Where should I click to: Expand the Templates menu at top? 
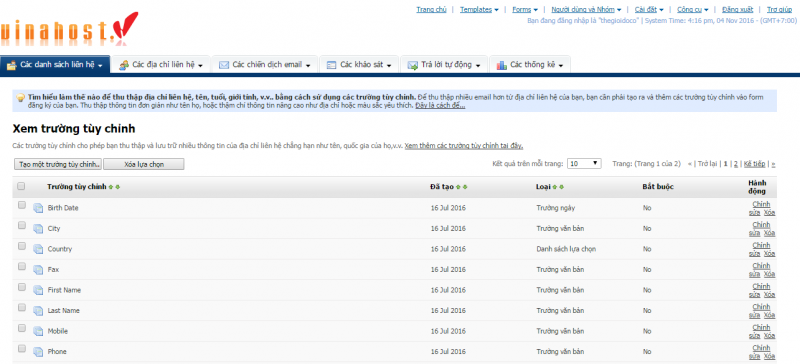tap(479, 10)
